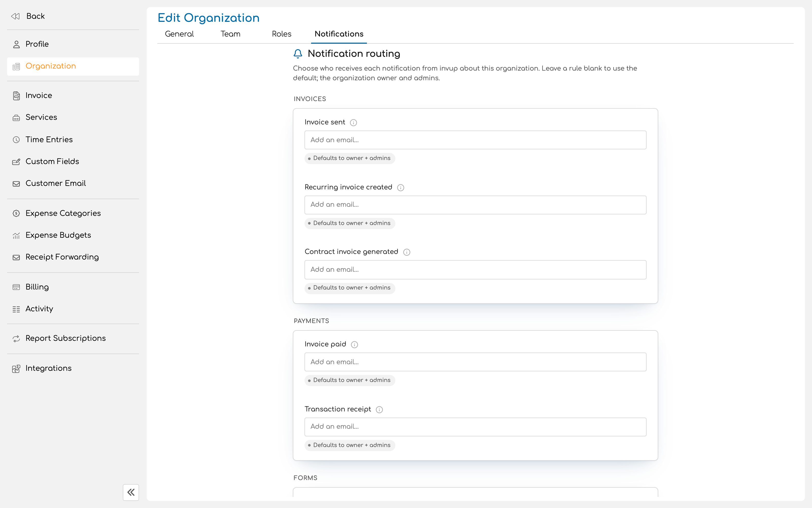Image resolution: width=812 pixels, height=508 pixels.
Task: Click the Notification routing bell icon
Action: click(298, 54)
